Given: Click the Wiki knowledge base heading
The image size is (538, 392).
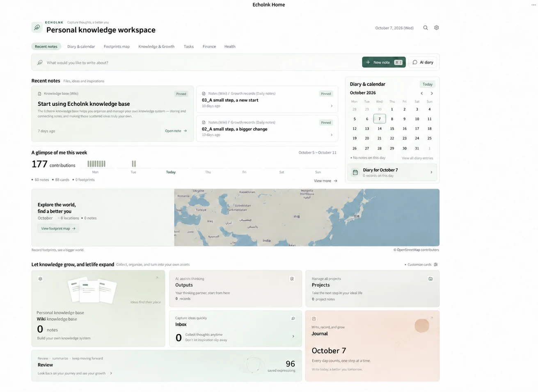Looking at the screenshot, I should coord(57,319).
